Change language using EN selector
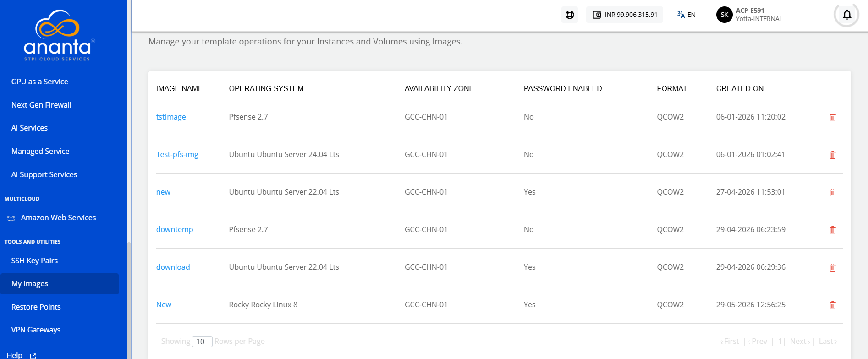The image size is (868, 359). tap(686, 15)
